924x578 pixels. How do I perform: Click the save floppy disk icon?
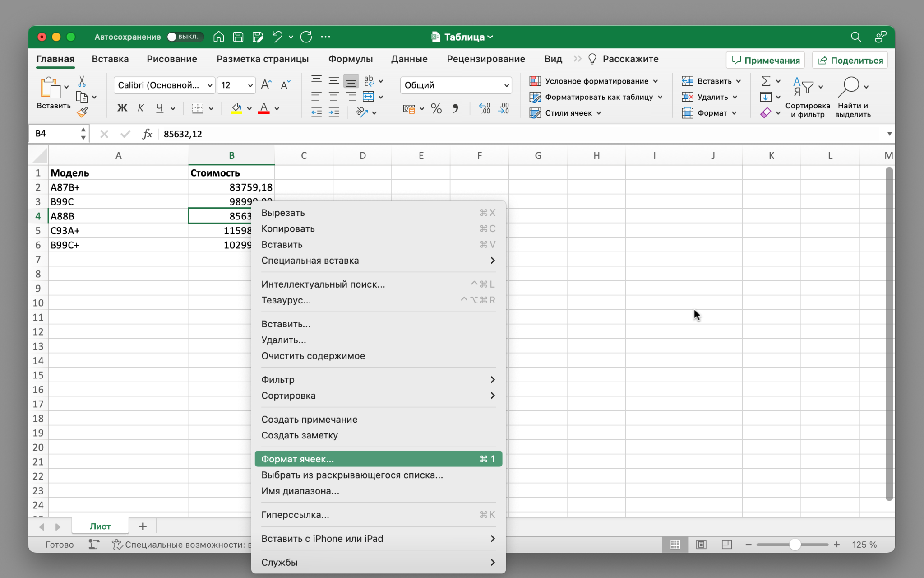click(238, 37)
